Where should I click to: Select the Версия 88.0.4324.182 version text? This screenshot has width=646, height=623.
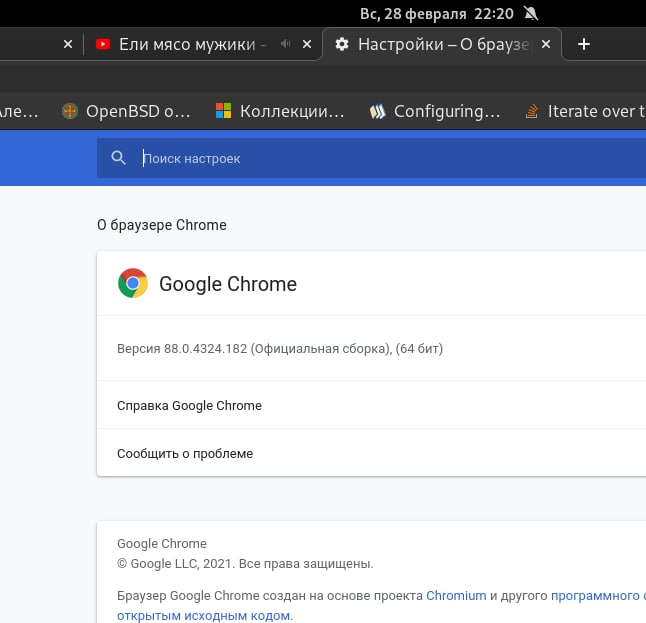[280, 349]
